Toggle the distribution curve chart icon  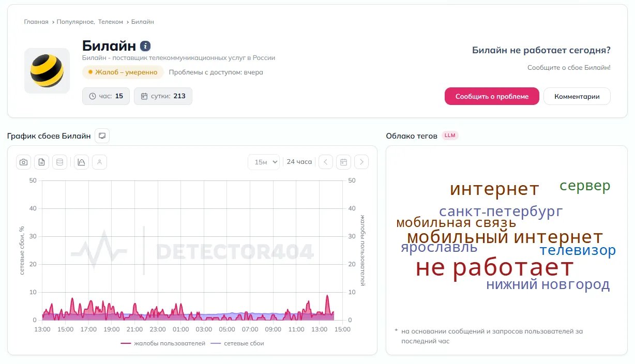pyautogui.click(x=81, y=162)
